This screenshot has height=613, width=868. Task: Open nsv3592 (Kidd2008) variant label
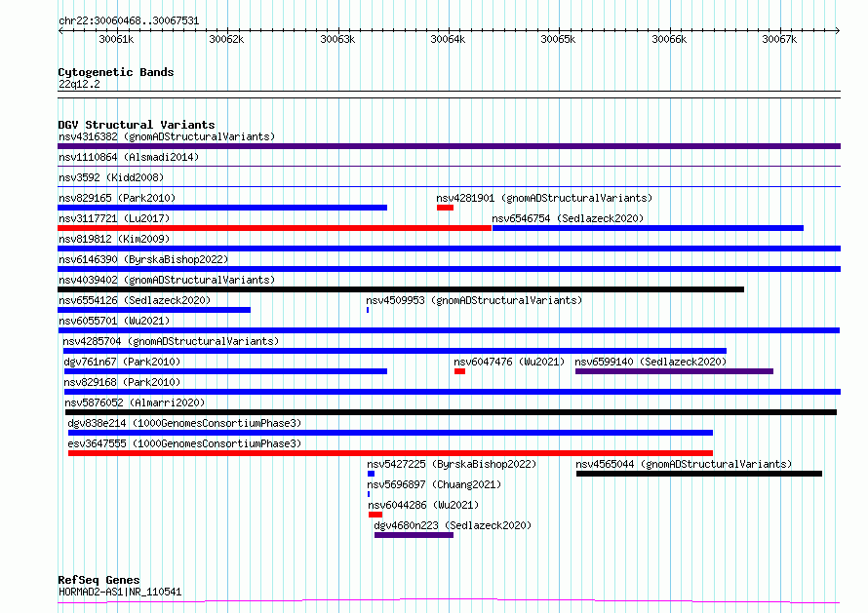click(x=111, y=177)
